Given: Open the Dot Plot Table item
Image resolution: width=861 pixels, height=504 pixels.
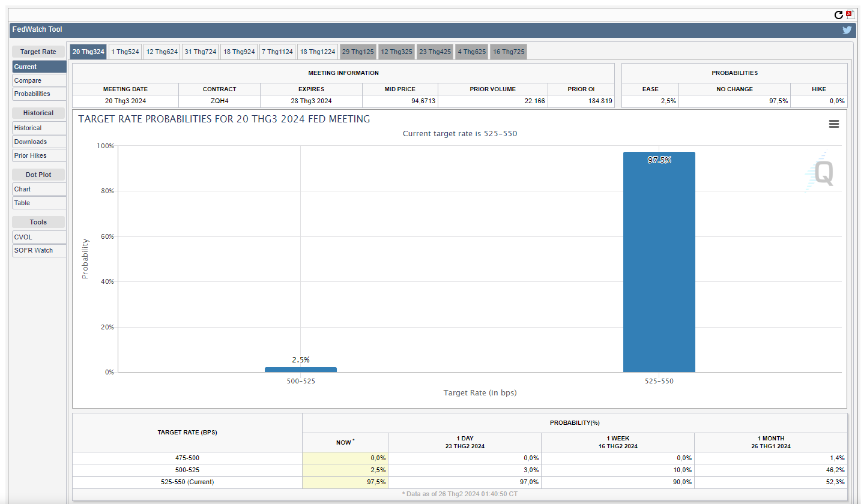Looking at the screenshot, I should 39,203.
